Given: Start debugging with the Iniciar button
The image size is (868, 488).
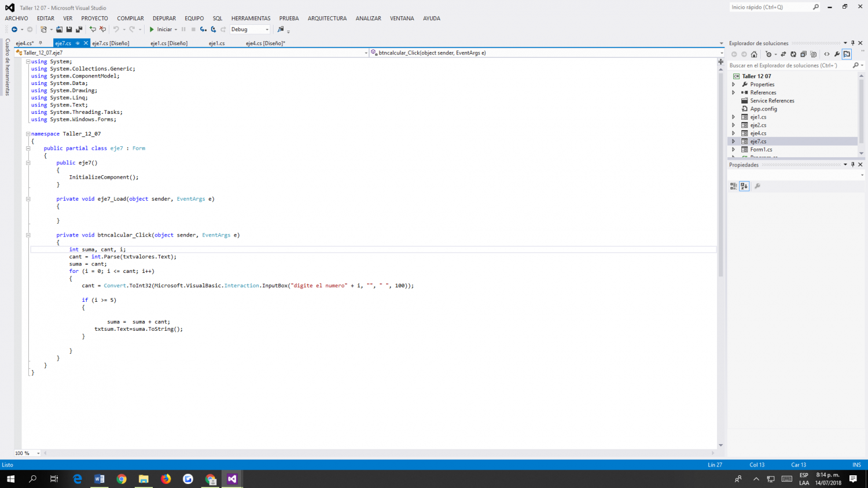Looking at the screenshot, I should pos(160,29).
